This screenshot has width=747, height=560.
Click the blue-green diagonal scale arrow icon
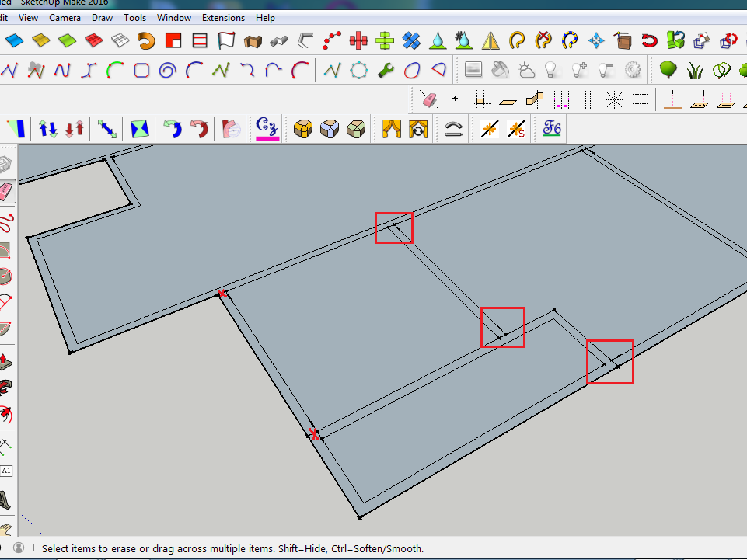pyautogui.click(x=106, y=129)
